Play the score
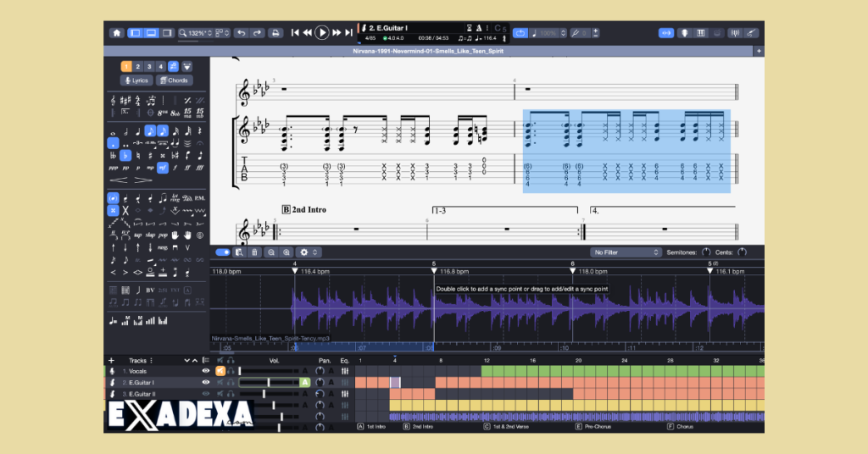Screen dimensions: 868x454 click(x=321, y=33)
